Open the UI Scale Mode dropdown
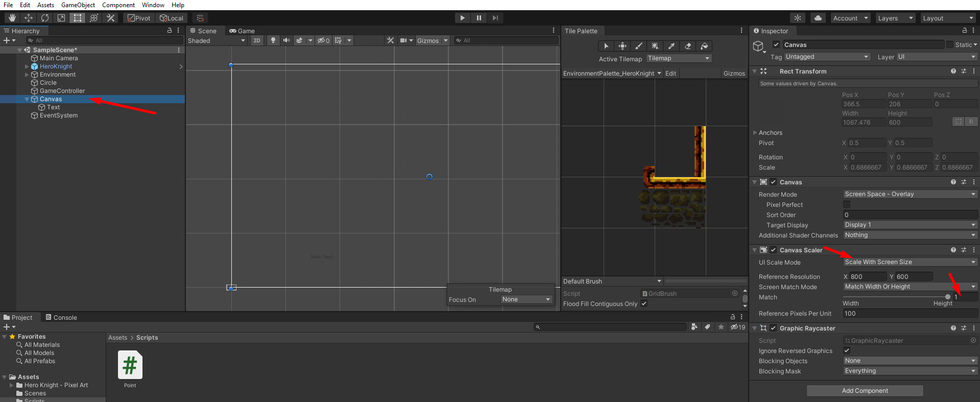The height and width of the screenshot is (402, 980). pos(910,262)
